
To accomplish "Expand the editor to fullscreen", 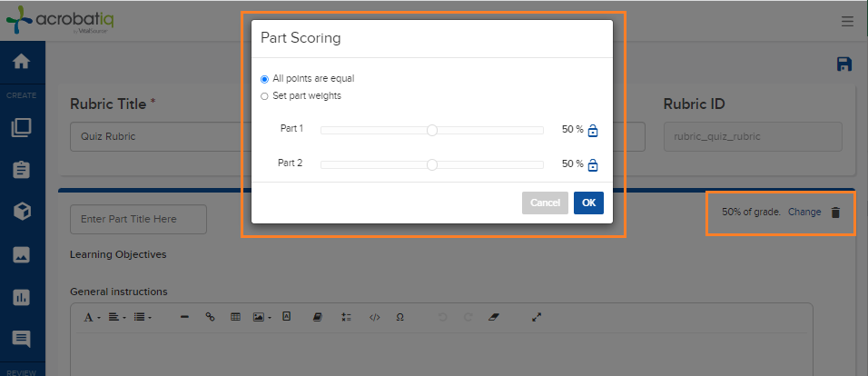I will (x=537, y=317).
